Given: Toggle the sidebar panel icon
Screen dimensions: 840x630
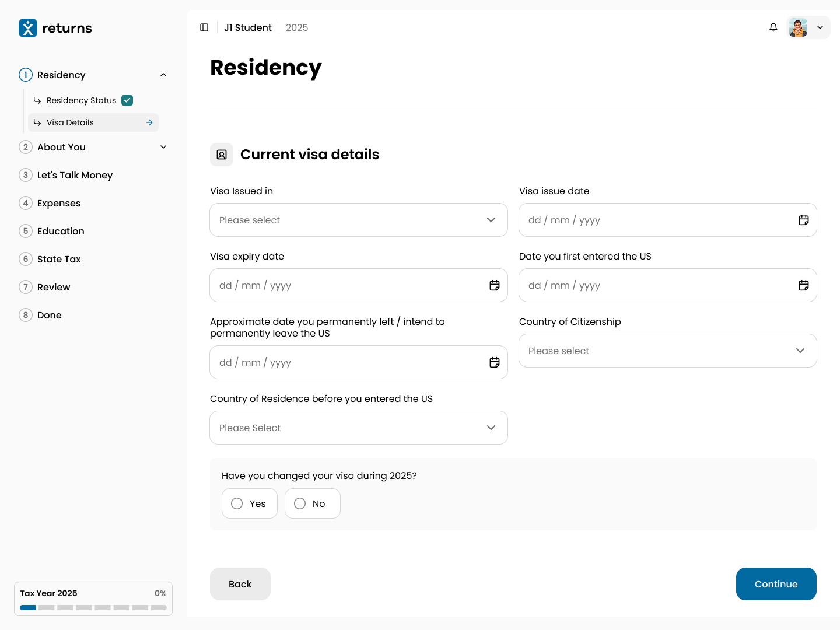Looking at the screenshot, I should tap(204, 27).
